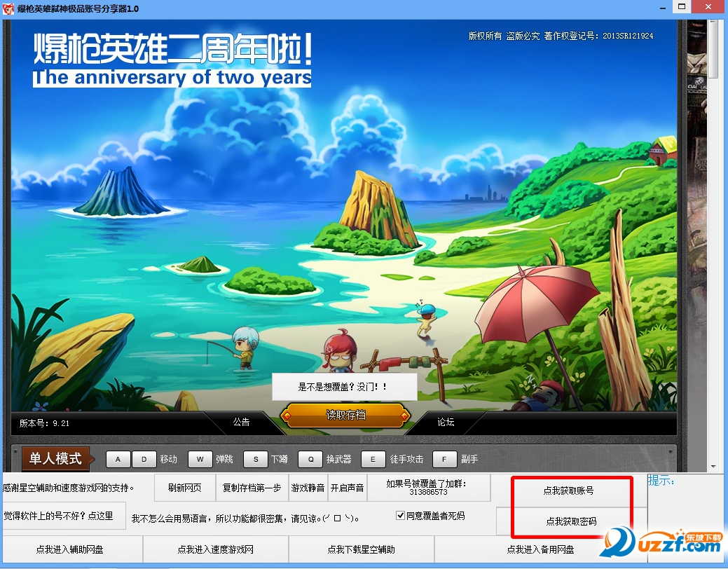This screenshot has width=728, height=569.
Task: Click the red-haired character in game
Action: (341, 350)
